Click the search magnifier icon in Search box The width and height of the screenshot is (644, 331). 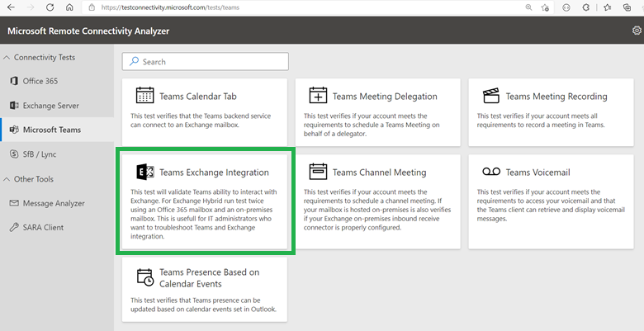coord(134,62)
